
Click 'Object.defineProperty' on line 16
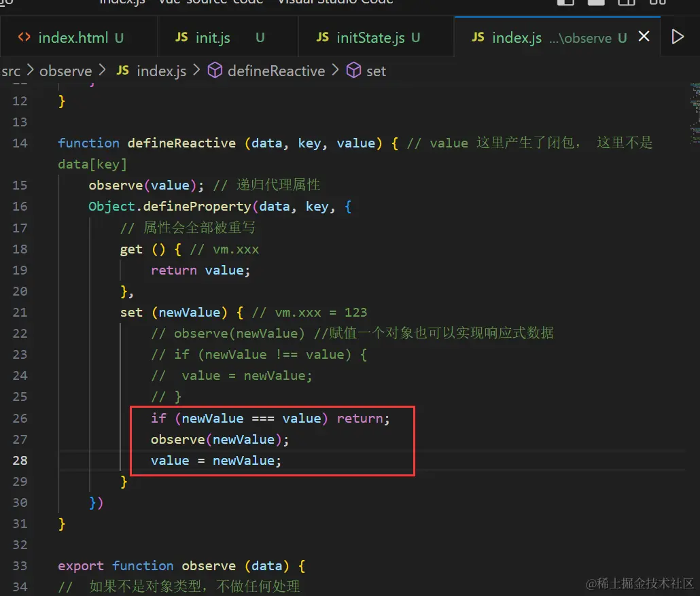tap(170, 207)
